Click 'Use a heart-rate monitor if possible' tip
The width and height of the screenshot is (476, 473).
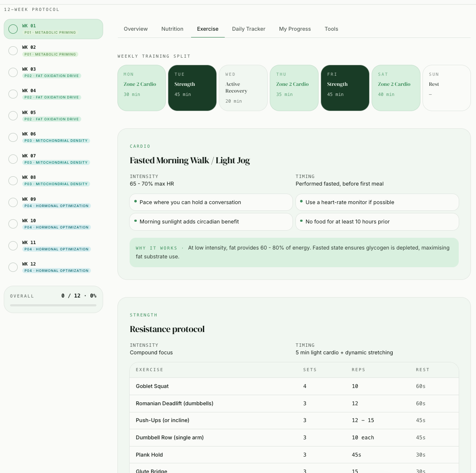point(377,202)
